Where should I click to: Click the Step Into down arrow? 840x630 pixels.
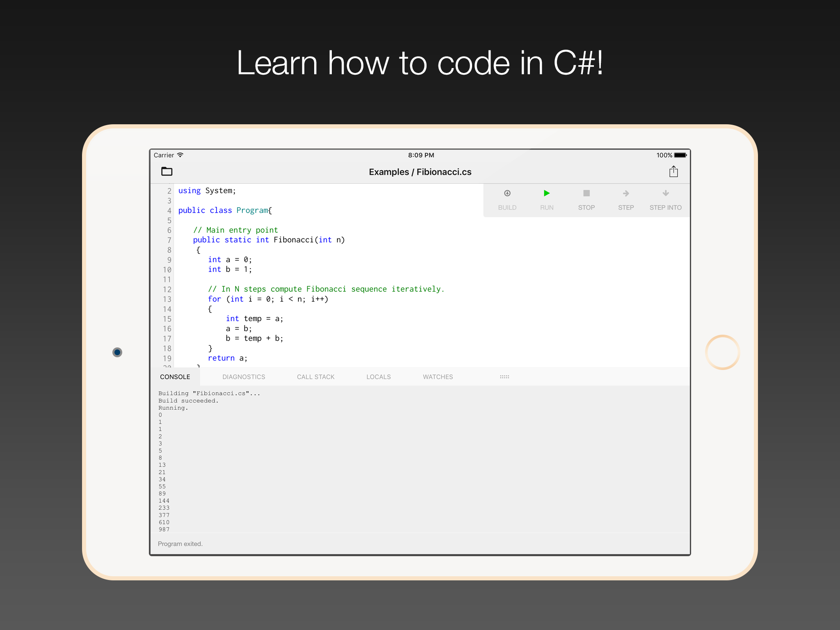(x=665, y=193)
